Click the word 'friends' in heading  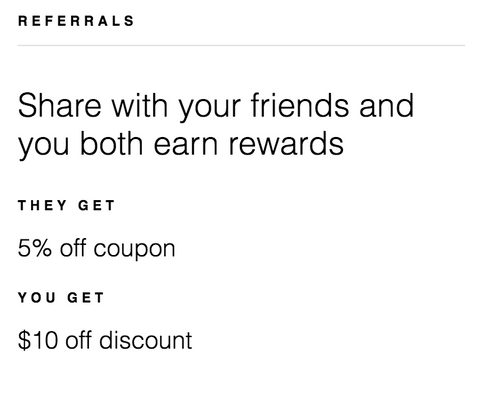click(300, 106)
